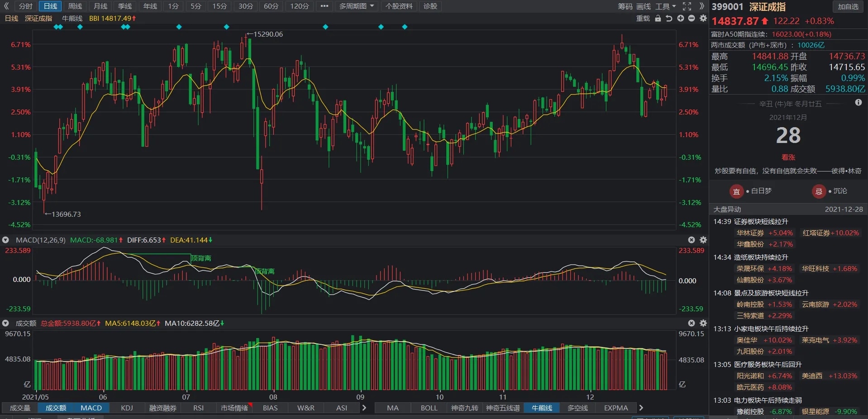Open settings gear for 成交额 panel

pos(703,323)
